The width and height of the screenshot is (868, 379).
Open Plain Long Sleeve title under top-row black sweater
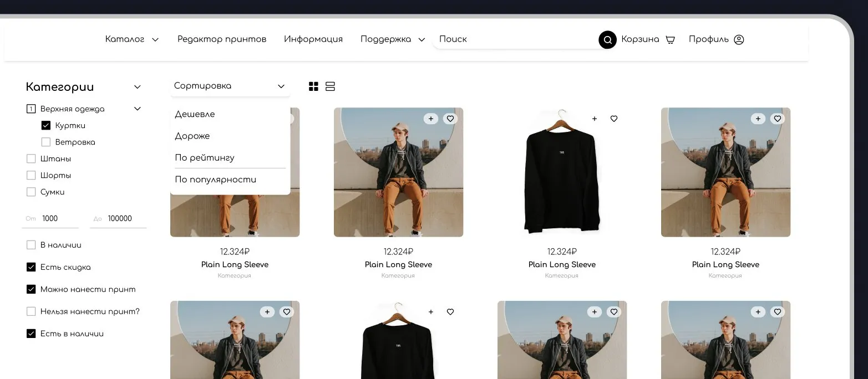tap(562, 265)
